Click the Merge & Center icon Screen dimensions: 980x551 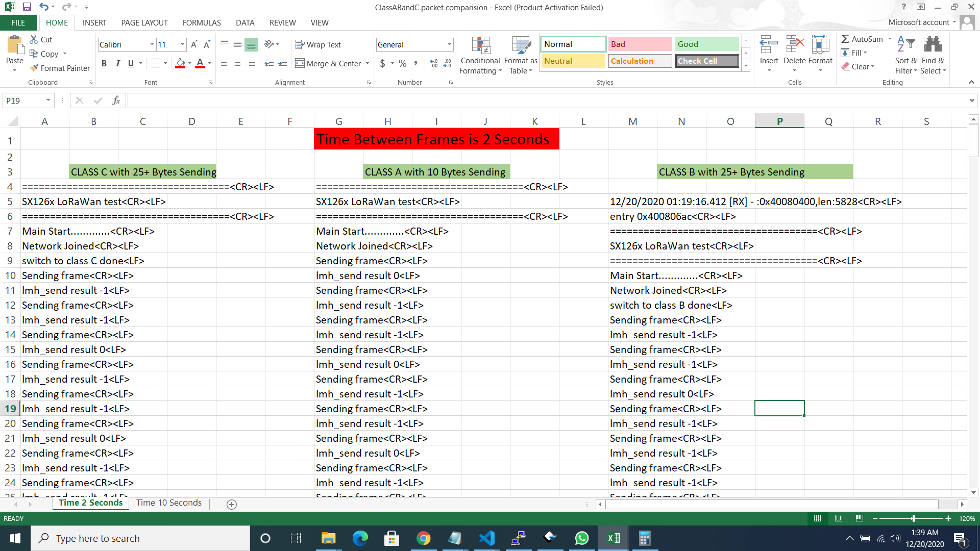pos(300,64)
